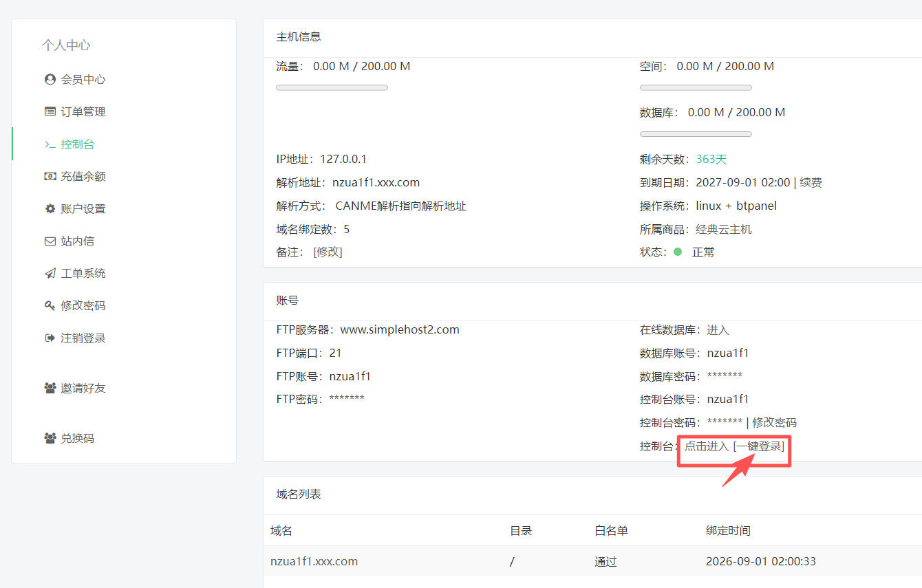Open the 兑换码 menu item
This screenshot has width=922, height=588.
tap(69, 437)
